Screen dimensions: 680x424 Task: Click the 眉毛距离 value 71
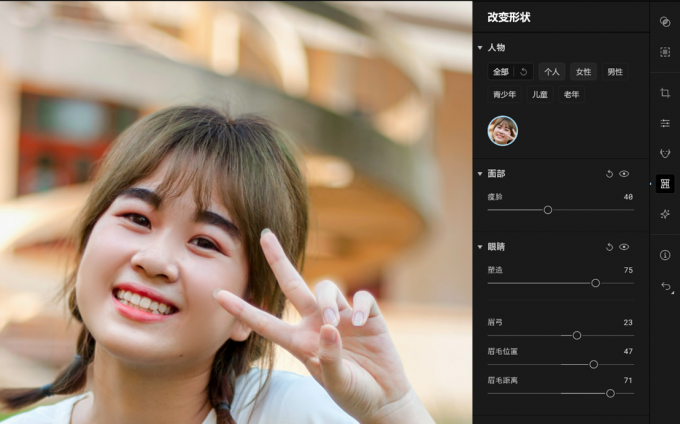pyautogui.click(x=628, y=381)
